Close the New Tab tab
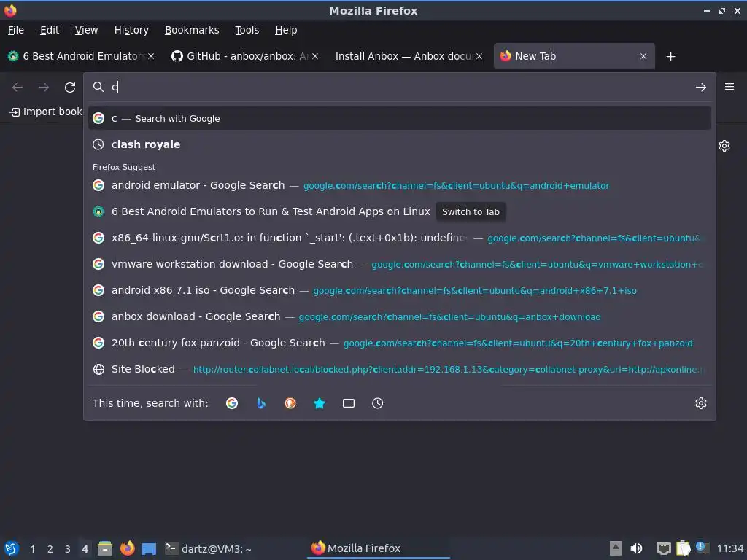Image resolution: width=747 pixels, height=560 pixels. [643, 56]
